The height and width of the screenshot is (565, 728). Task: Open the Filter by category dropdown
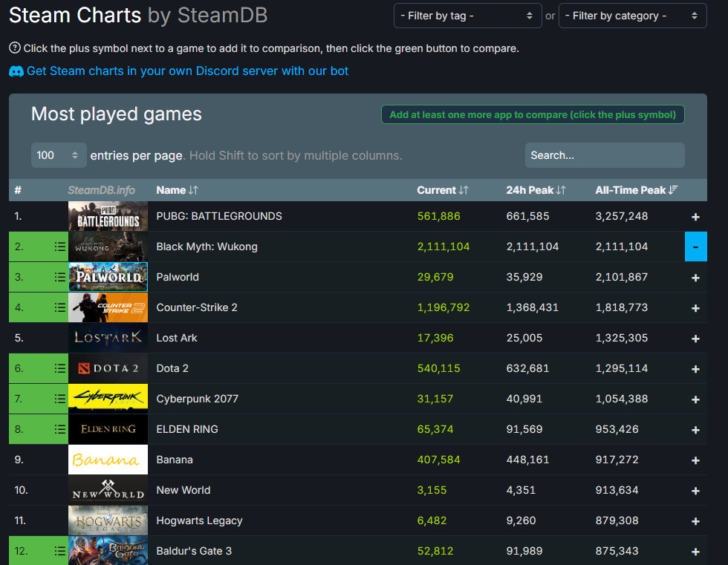click(632, 16)
